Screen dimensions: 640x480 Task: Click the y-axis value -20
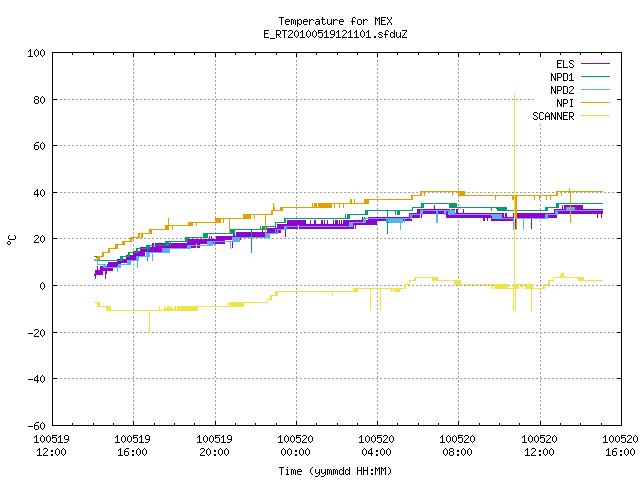pyautogui.click(x=36, y=333)
